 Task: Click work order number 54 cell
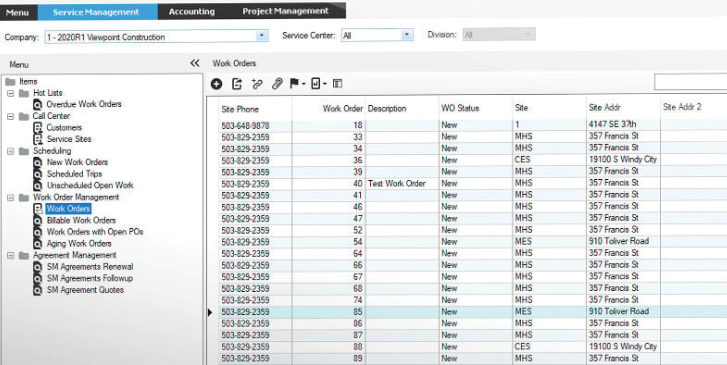point(329,242)
